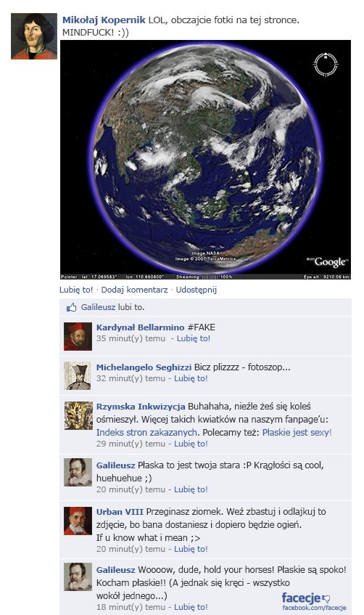The image size is (364, 615).
Task: Open the Mikołaj Kopernik profile name link
Action: (x=104, y=20)
